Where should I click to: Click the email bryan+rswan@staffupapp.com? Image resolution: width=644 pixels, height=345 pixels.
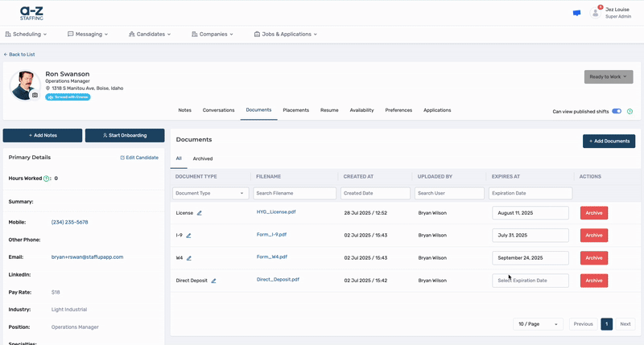pos(87,257)
